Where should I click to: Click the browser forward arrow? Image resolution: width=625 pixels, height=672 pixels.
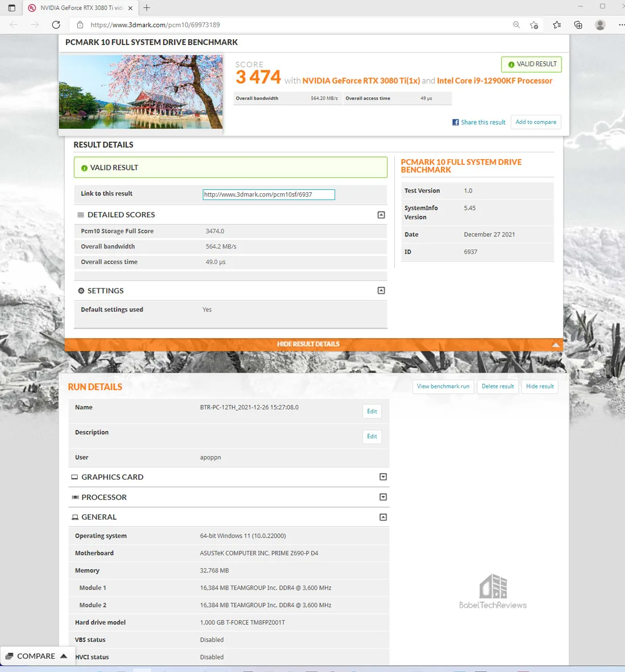coord(35,25)
